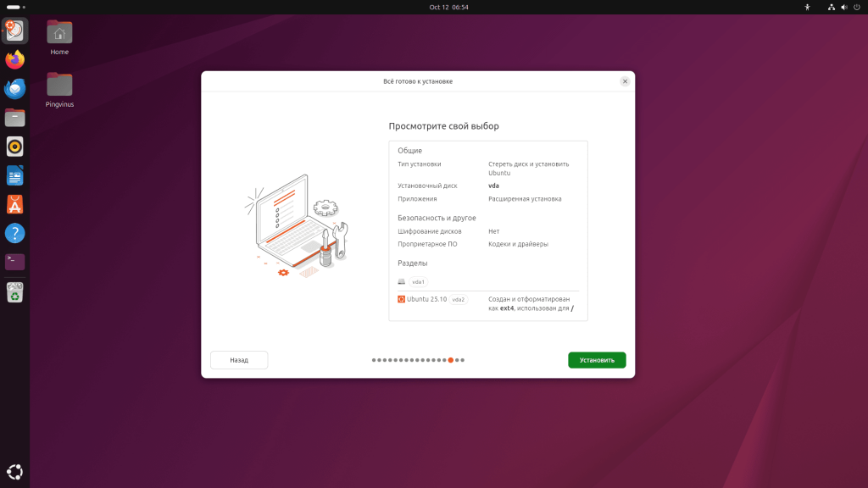Open the Pingvinus folder on the desktop
The image size is (868, 488).
(58, 85)
